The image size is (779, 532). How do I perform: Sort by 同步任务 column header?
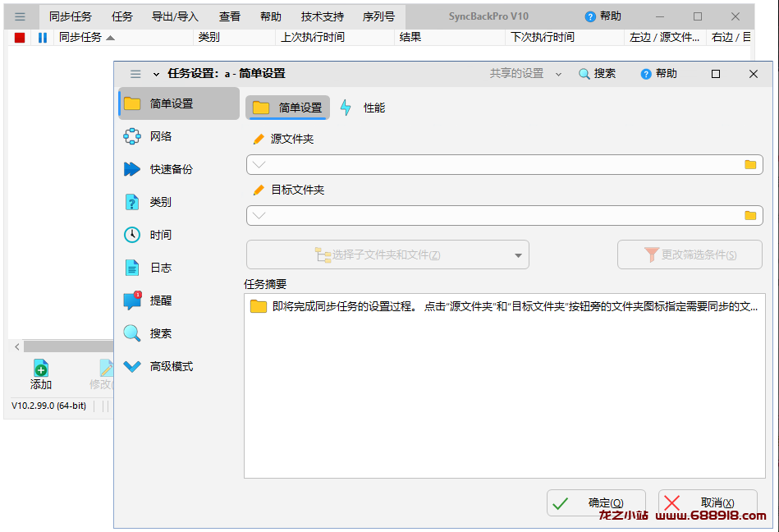pos(123,37)
